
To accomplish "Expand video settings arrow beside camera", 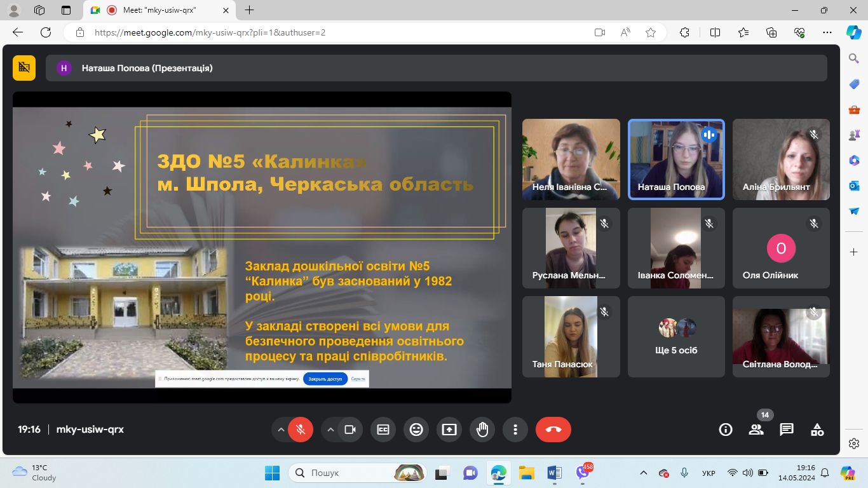I will (330, 430).
